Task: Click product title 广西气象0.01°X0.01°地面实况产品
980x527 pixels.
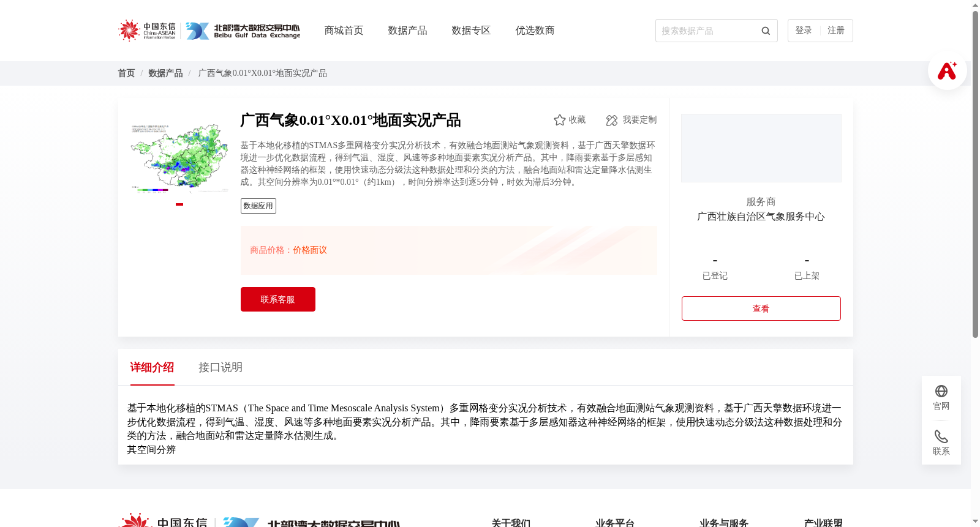Action: pos(350,120)
